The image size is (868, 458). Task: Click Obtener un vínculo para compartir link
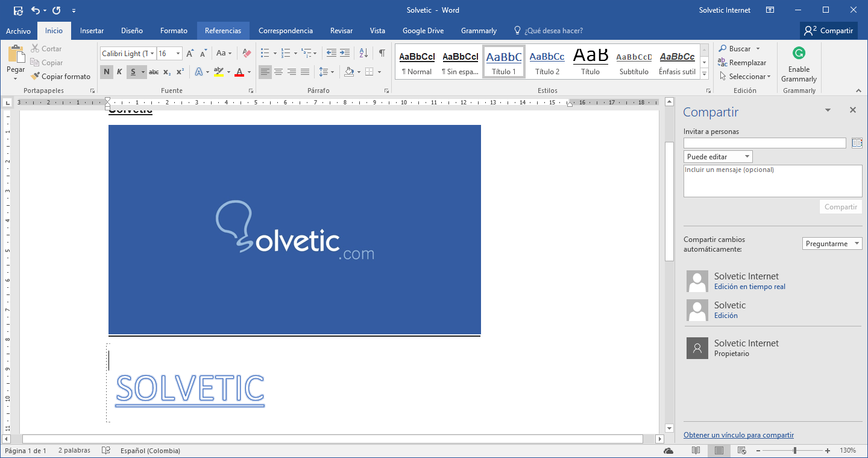[738, 435]
